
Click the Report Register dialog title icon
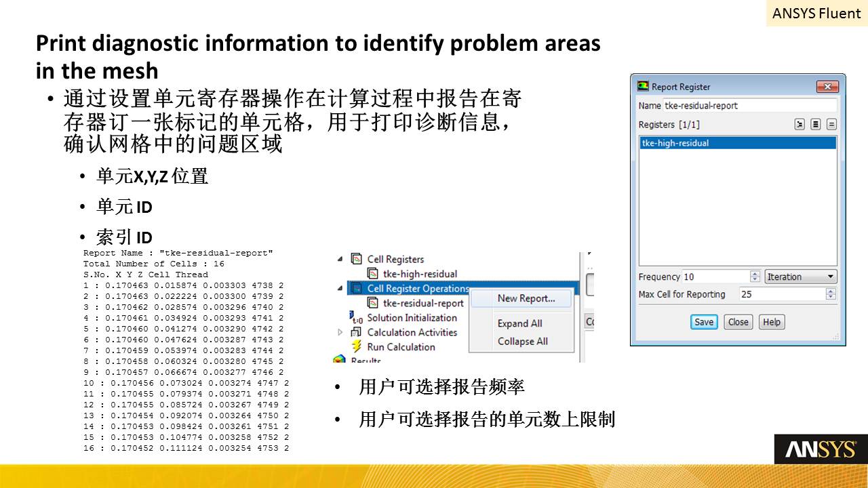point(643,87)
